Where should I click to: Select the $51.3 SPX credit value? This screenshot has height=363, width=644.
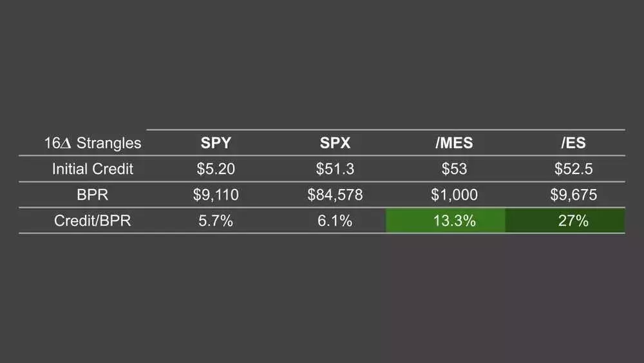click(335, 169)
